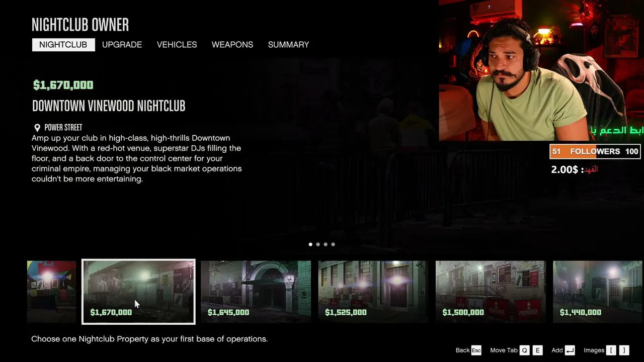644x362 pixels.
Task: Choose the $1,440,000 nightclub thumbnail
Action: click(598, 292)
